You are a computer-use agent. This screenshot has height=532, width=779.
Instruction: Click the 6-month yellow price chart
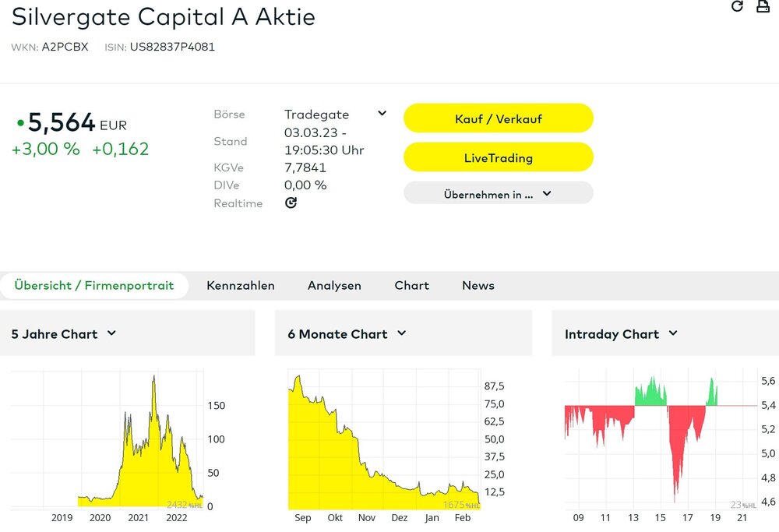coord(384,439)
